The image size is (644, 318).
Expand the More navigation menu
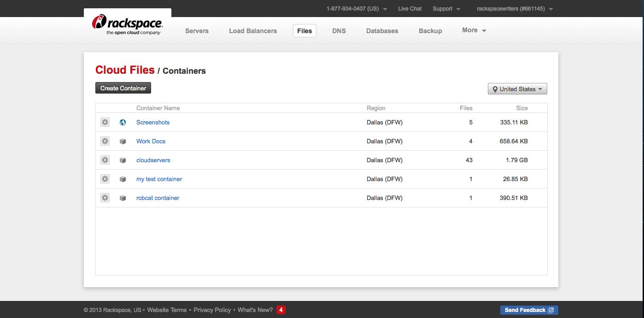point(474,30)
